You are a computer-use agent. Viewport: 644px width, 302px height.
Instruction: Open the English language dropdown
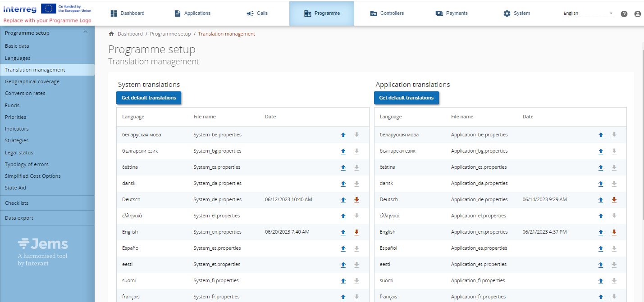pyautogui.click(x=588, y=14)
